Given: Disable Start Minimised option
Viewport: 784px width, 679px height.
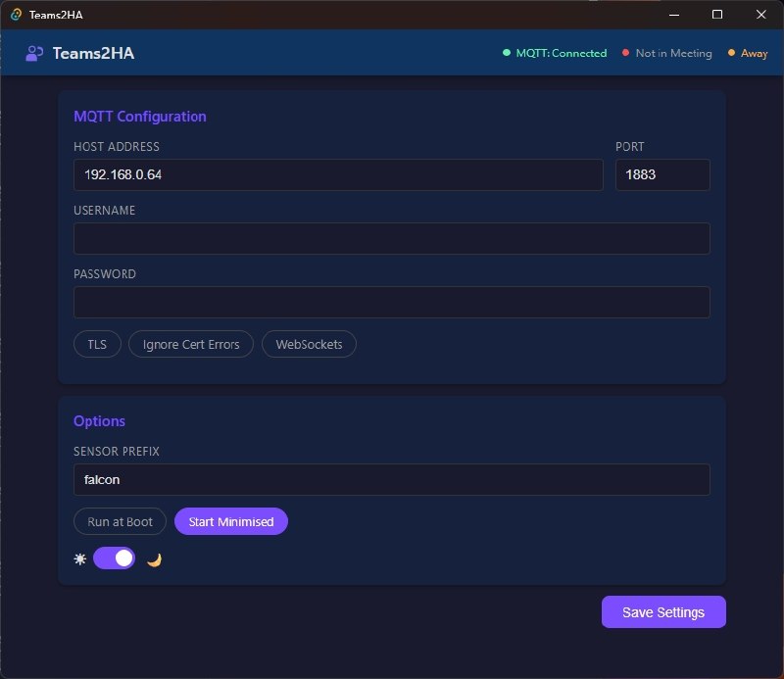Looking at the screenshot, I should point(231,521).
